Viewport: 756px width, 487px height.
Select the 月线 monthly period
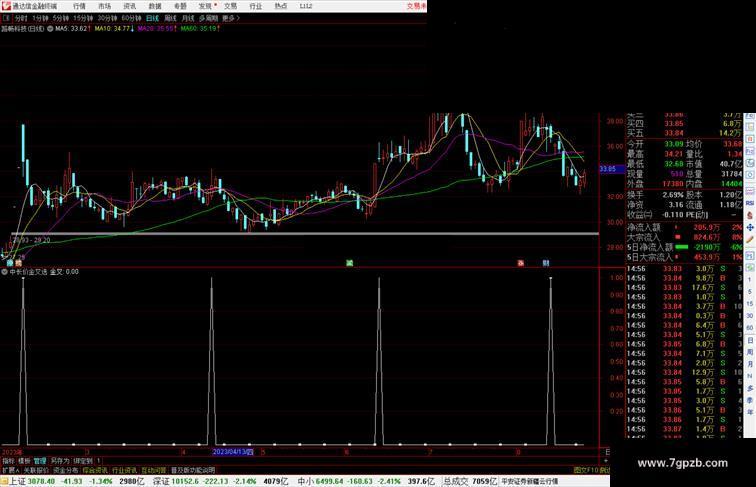[188, 18]
